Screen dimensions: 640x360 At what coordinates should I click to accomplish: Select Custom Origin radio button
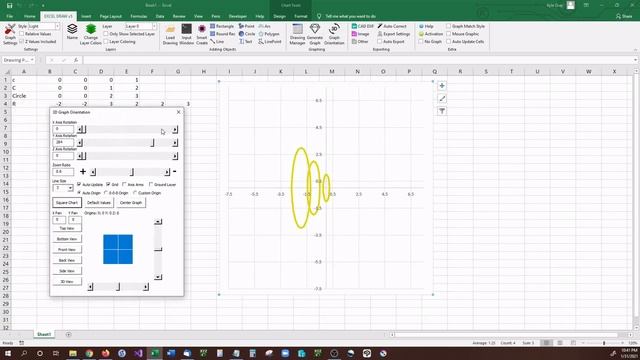135,193
